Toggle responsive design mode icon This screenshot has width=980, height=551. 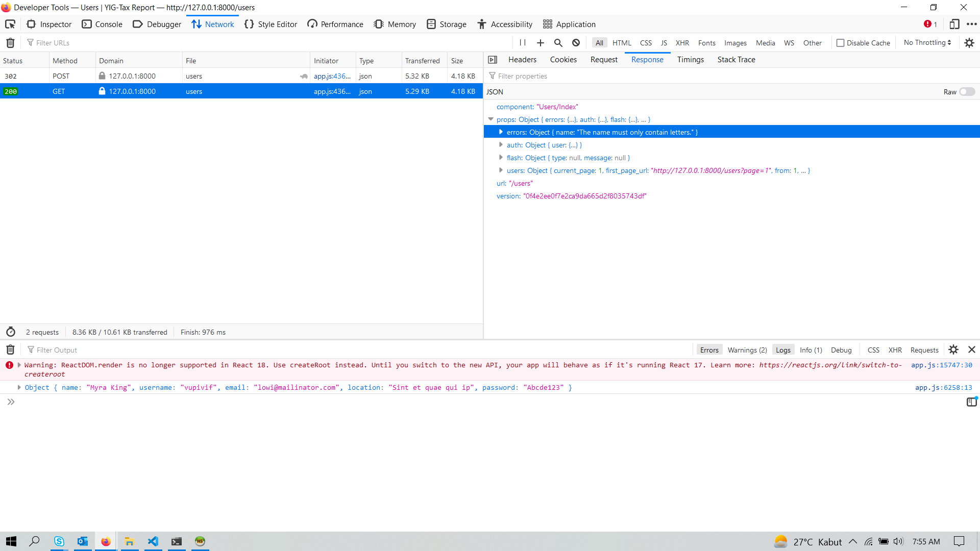coord(954,24)
